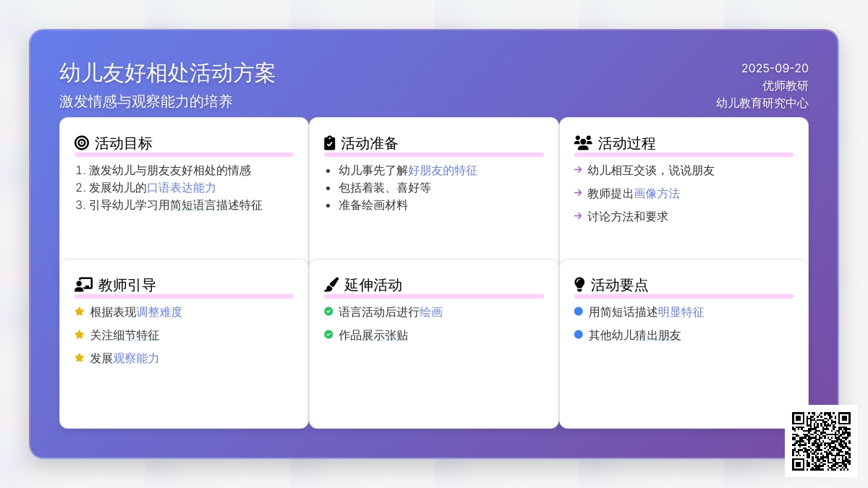Click the QR code in the corner

click(x=821, y=441)
